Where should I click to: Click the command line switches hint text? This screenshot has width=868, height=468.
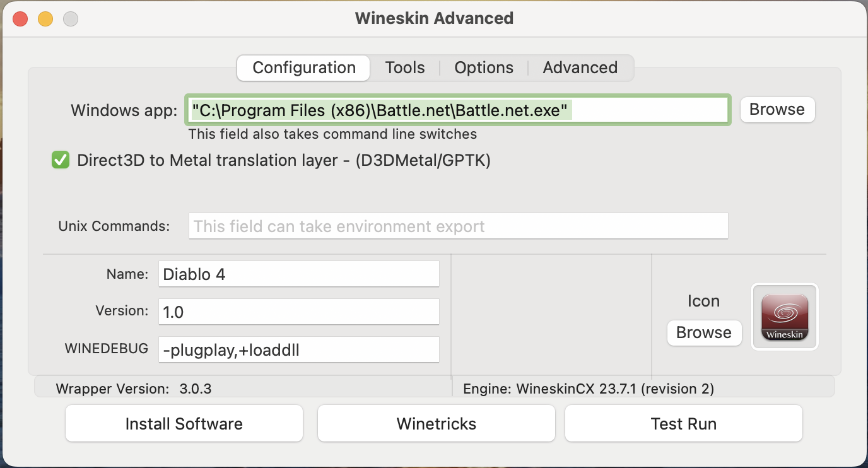click(332, 134)
